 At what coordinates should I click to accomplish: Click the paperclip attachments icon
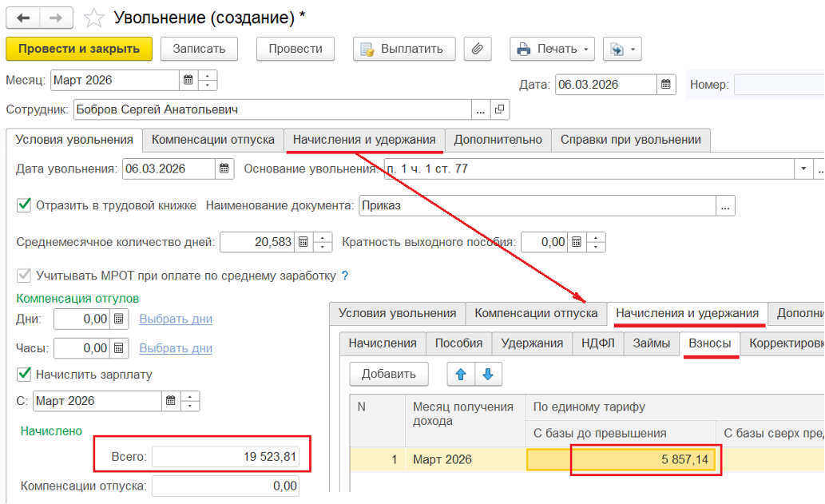click(477, 49)
